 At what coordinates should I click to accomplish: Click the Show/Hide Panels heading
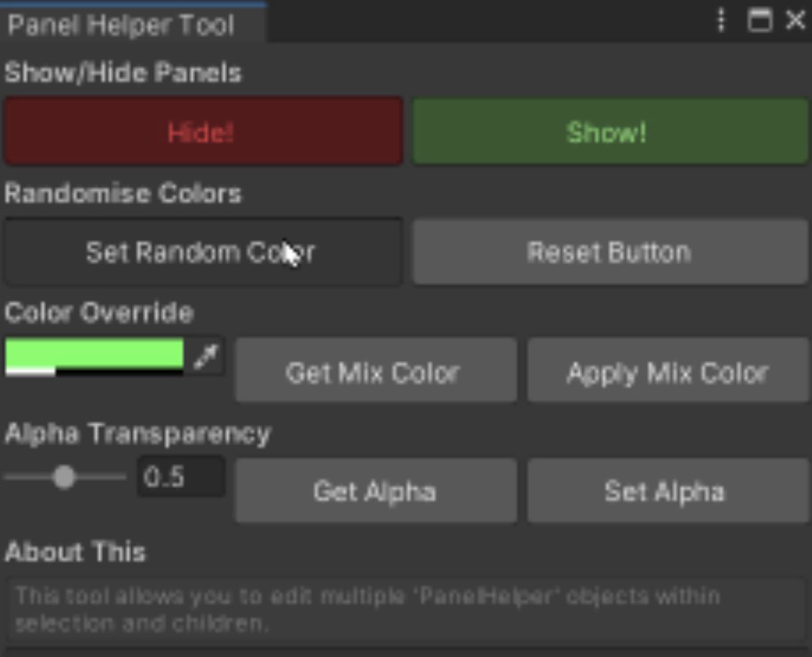click(123, 73)
